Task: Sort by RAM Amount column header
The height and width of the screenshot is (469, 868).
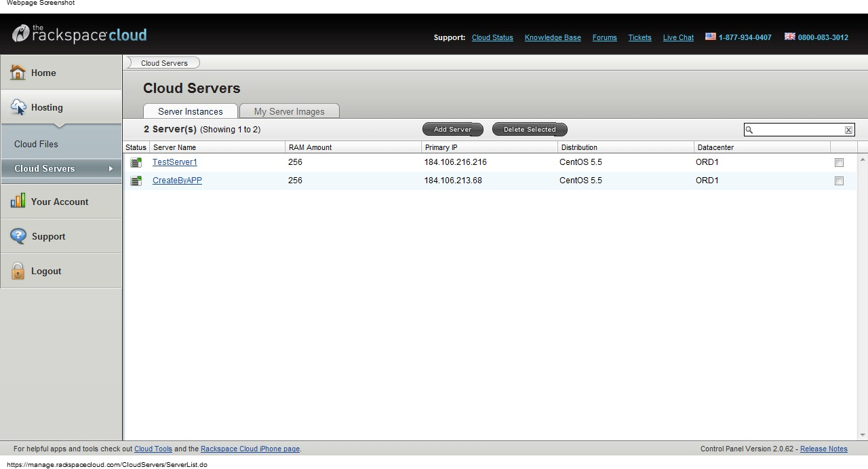Action: [x=353, y=147]
